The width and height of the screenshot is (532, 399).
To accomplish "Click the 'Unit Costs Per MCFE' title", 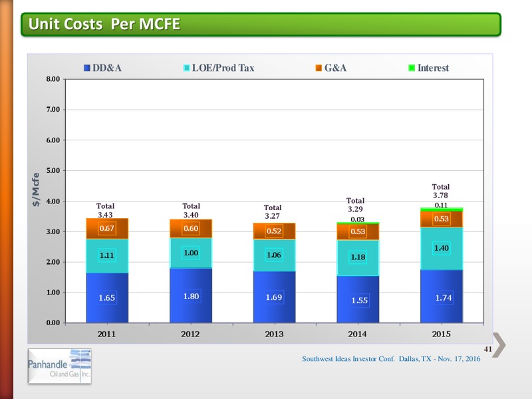I will point(104,24).
